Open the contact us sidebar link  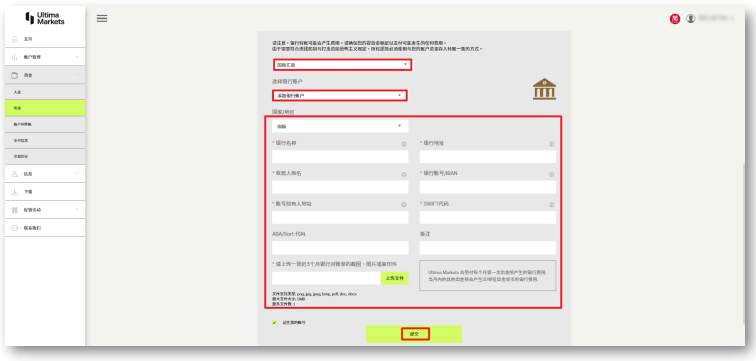point(45,228)
